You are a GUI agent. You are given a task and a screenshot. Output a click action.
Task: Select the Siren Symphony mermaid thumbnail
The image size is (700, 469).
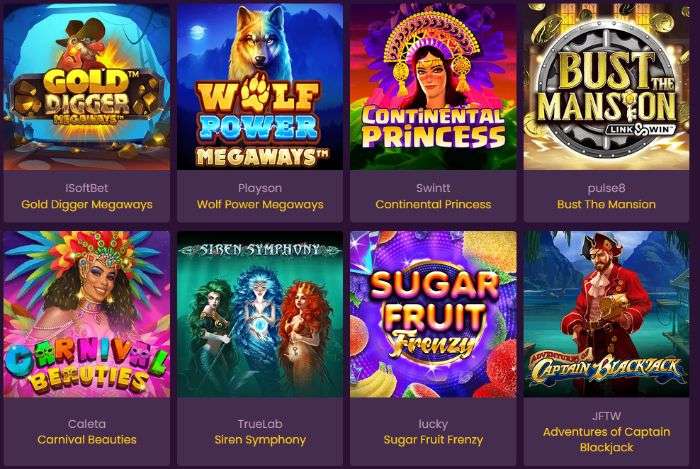[260, 314]
